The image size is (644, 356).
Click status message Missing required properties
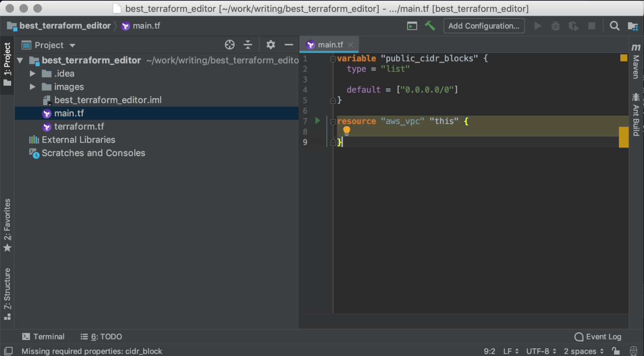[x=92, y=351]
